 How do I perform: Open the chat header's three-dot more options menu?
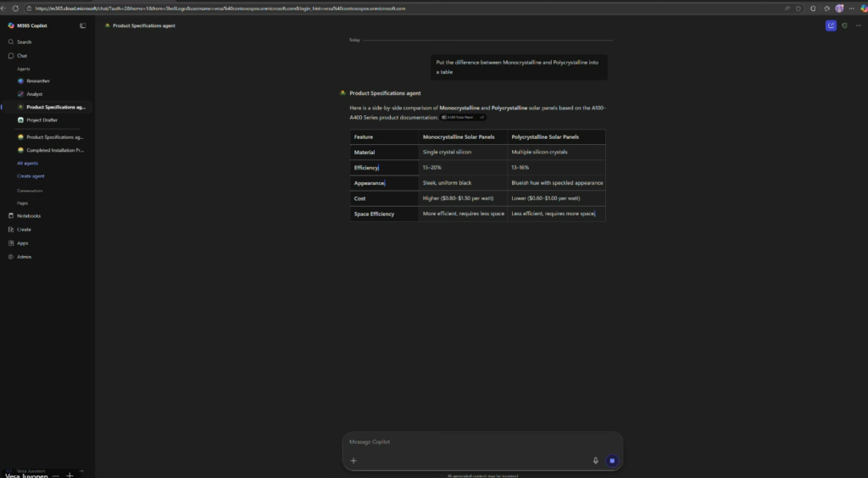pyautogui.click(x=858, y=25)
